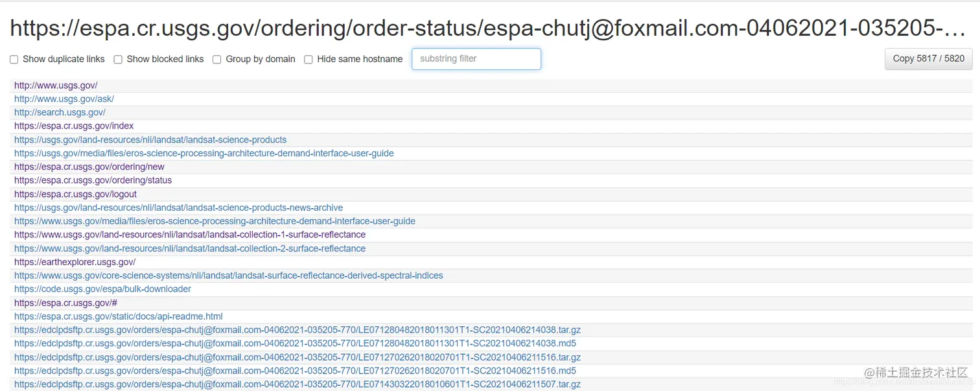Focus the substring filter input field

coord(476,59)
